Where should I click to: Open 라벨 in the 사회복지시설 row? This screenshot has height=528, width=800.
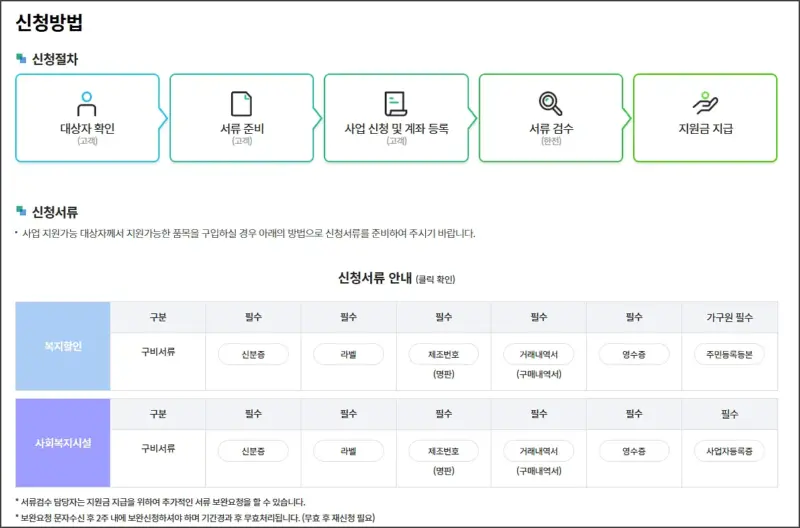click(x=348, y=451)
